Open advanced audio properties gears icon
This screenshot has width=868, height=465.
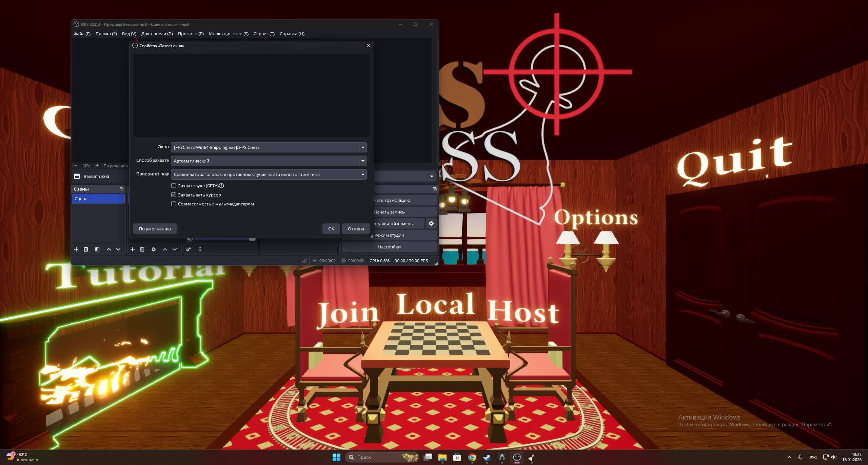[189, 249]
